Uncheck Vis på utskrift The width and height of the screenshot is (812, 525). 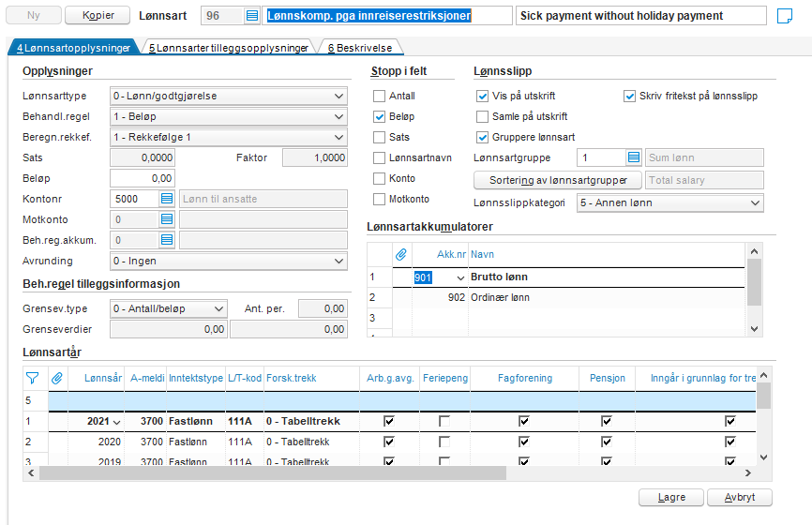482,96
